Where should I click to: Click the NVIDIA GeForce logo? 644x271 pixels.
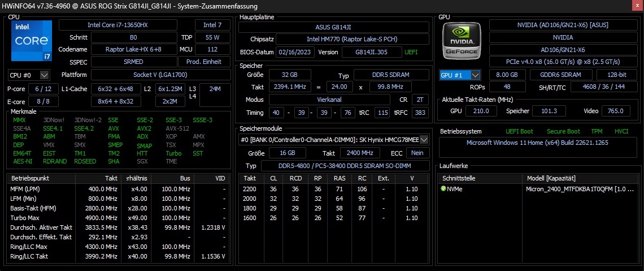[462, 42]
